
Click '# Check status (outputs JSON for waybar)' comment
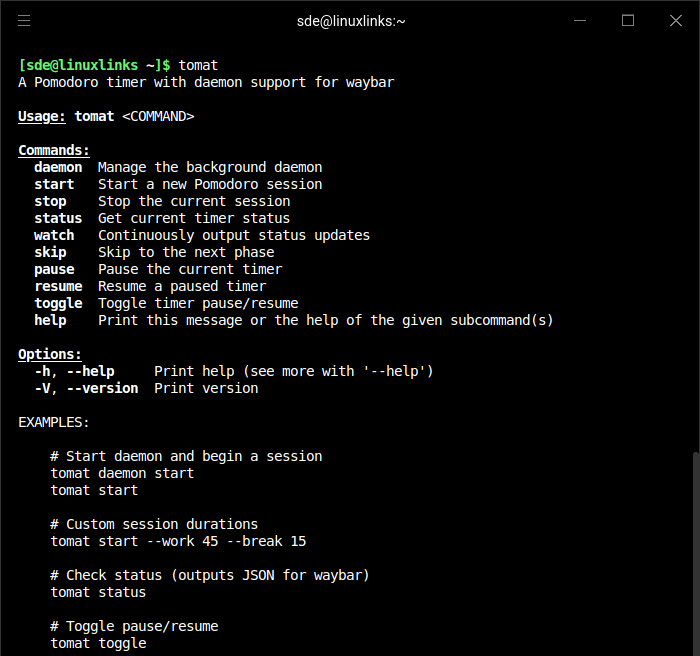click(x=210, y=575)
